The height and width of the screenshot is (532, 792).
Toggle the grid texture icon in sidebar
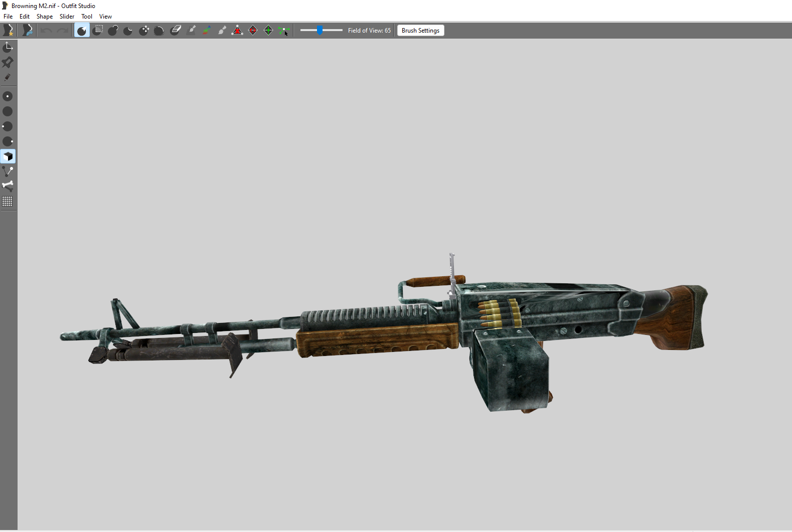coord(8,202)
